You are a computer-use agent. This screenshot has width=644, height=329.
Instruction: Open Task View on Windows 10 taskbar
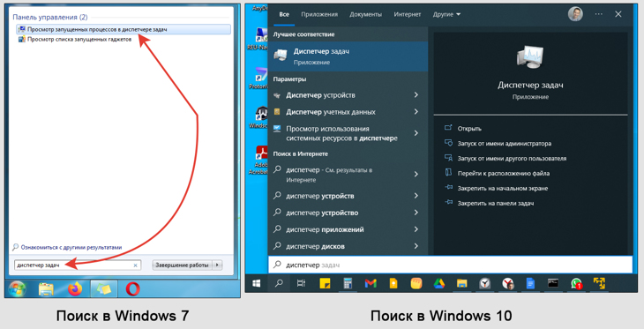tap(301, 283)
